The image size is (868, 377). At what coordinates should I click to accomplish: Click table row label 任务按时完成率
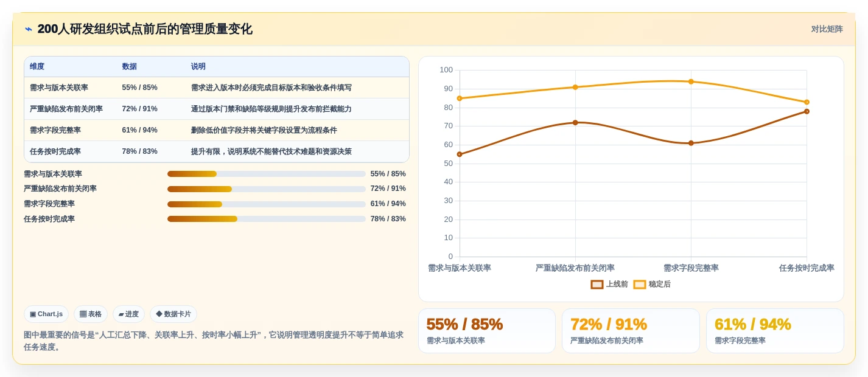pos(55,151)
